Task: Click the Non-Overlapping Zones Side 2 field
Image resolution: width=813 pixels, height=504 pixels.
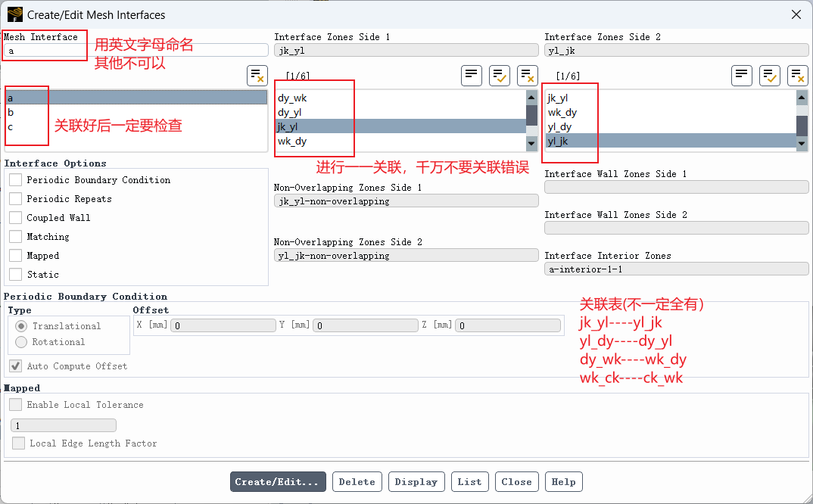Action: (x=406, y=256)
